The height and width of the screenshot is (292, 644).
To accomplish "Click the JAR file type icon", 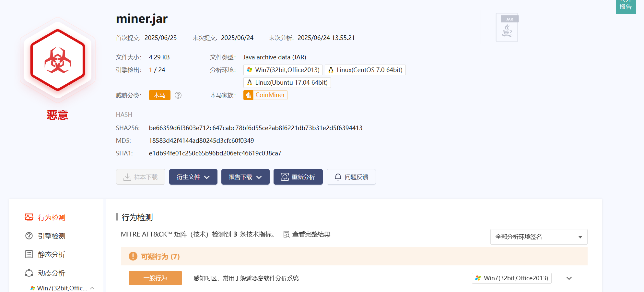I will (507, 28).
